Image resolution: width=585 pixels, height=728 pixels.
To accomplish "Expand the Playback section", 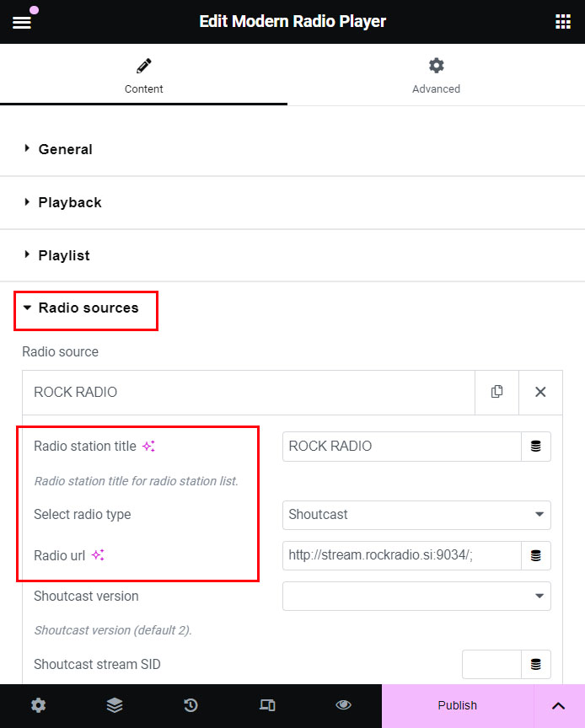I will 69,202.
